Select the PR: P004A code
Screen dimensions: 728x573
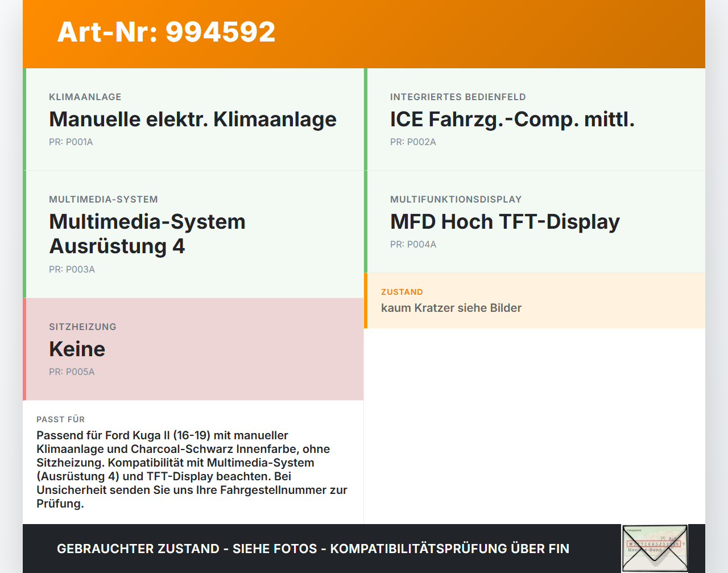click(413, 245)
